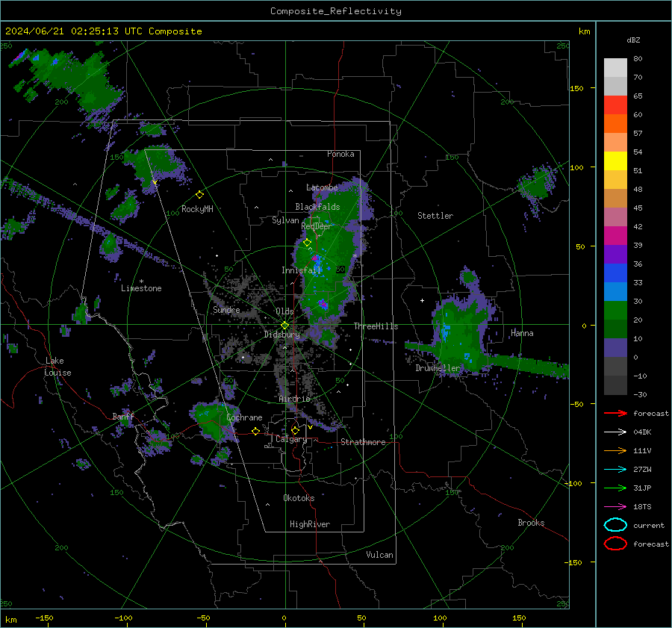Click the Lake Louise label
The width and height of the screenshot is (672, 628).
coord(57,367)
